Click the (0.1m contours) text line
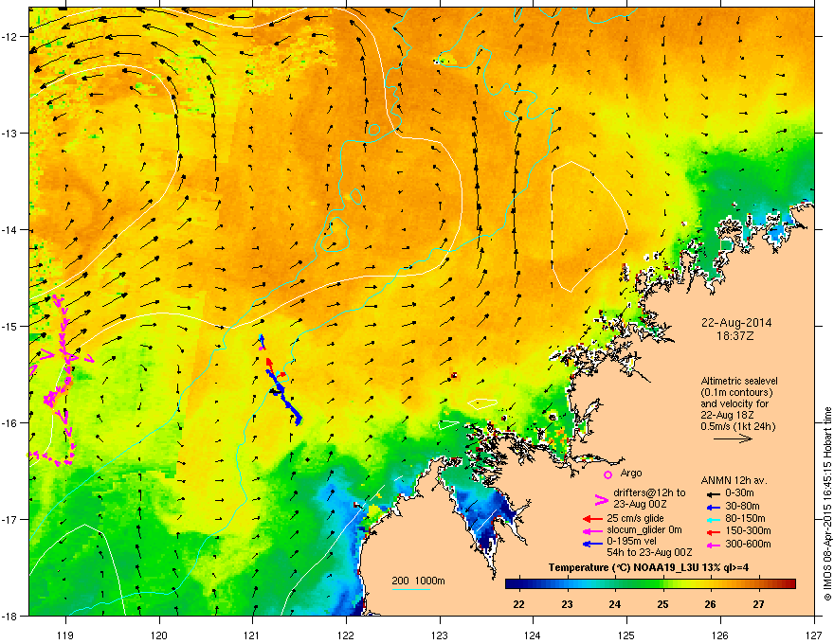This screenshot has height=644, width=834. pyautogui.click(x=736, y=393)
